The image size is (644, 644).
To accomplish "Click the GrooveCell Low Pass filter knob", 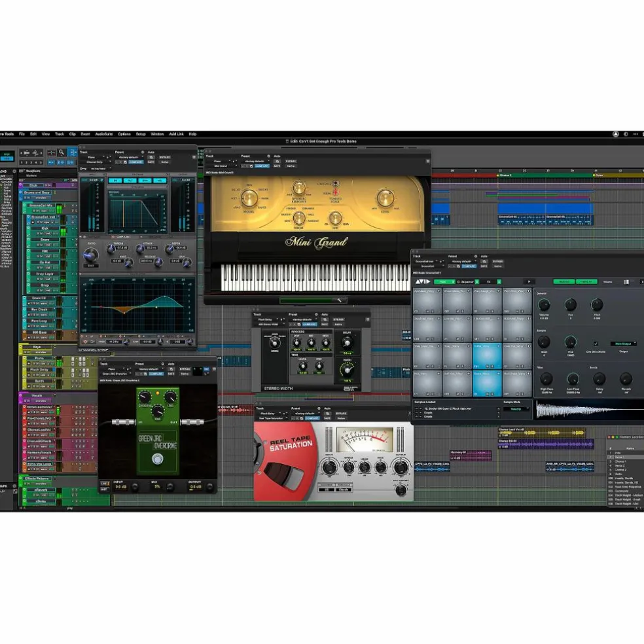I will tap(573, 379).
